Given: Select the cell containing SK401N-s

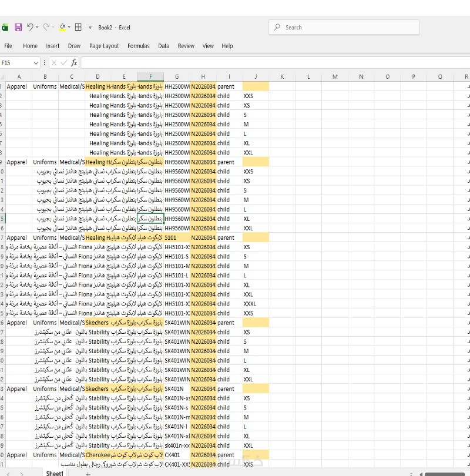Looking at the screenshot, I should 177,408.
